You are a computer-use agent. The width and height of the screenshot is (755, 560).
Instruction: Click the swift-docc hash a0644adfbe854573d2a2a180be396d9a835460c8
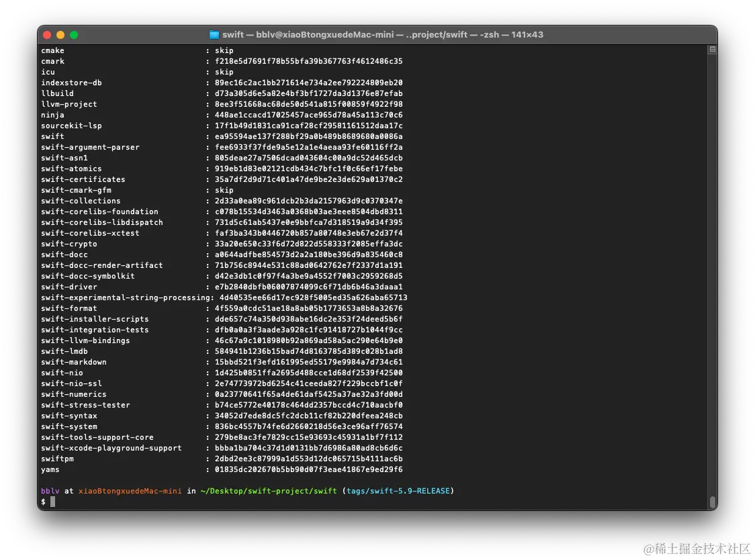click(308, 254)
